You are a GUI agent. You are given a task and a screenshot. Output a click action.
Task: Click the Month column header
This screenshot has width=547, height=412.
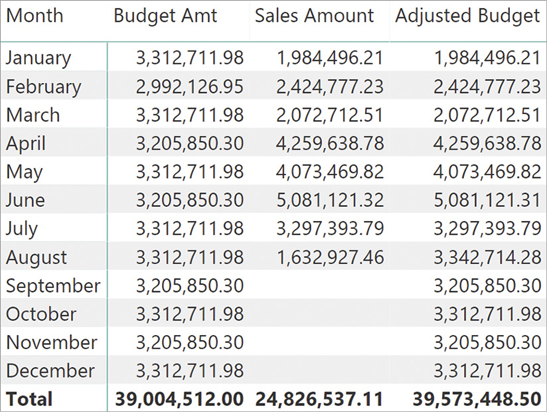[35, 16]
